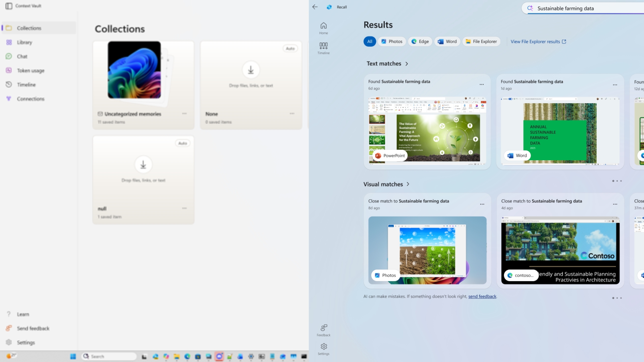Open Recall Settings gear

(323, 349)
